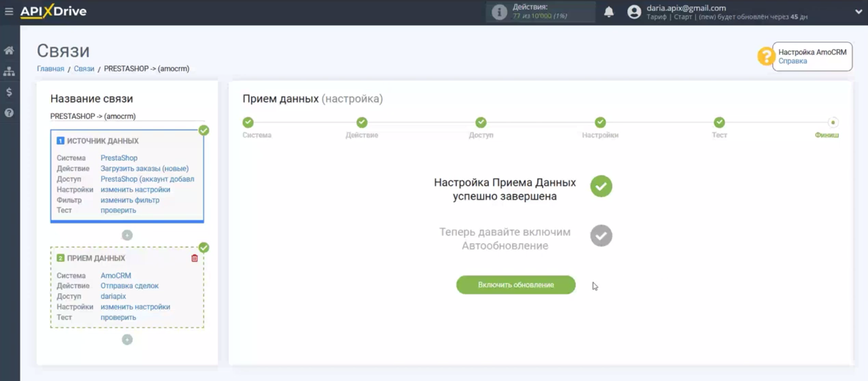Click receiver проверить test link
Viewport: 868px width, 381px height.
click(x=118, y=317)
